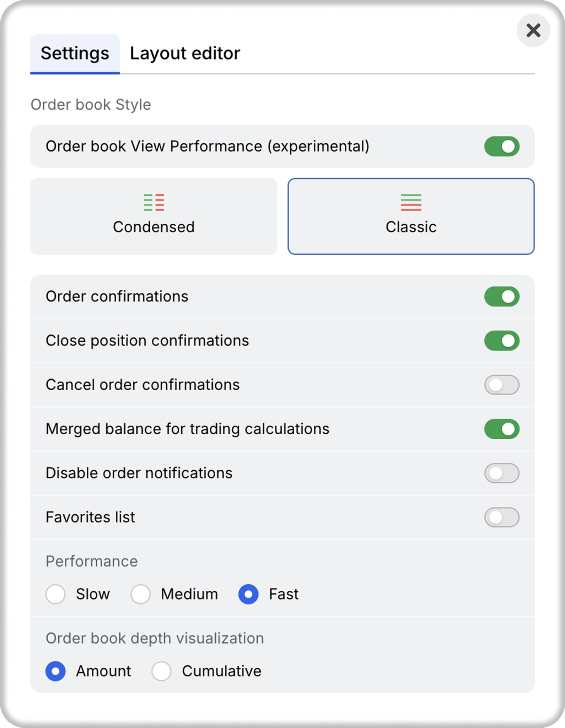Viewport: 565px width, 728px height.
Task: Choose the Condensed order book style card
Action: (154, 216)
